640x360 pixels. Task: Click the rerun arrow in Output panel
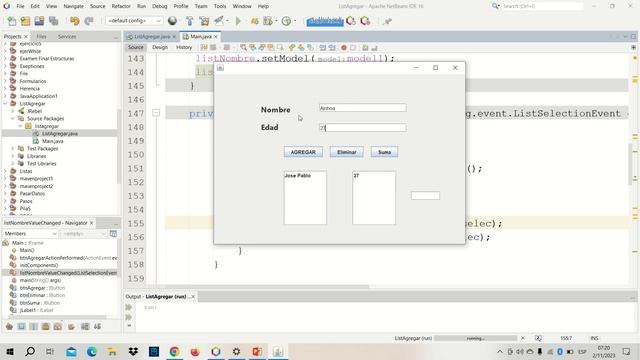(x=129, y=307)
